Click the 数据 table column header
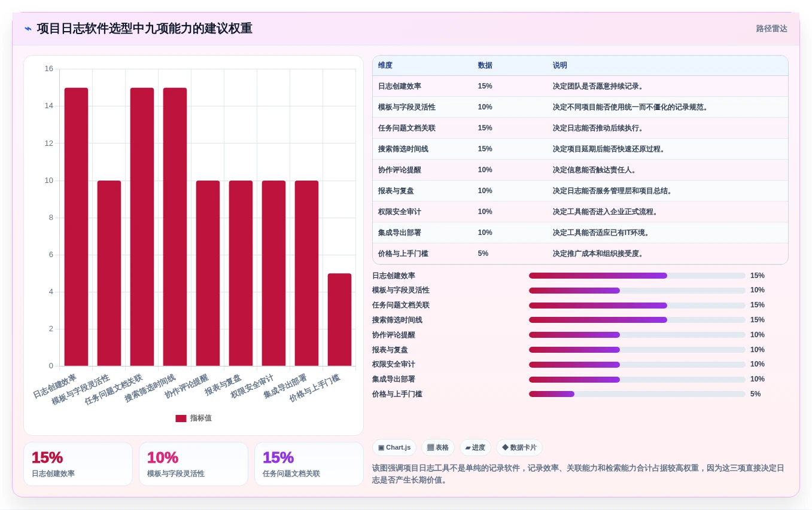This screenshot has height=510, width=812. [485, 66]
